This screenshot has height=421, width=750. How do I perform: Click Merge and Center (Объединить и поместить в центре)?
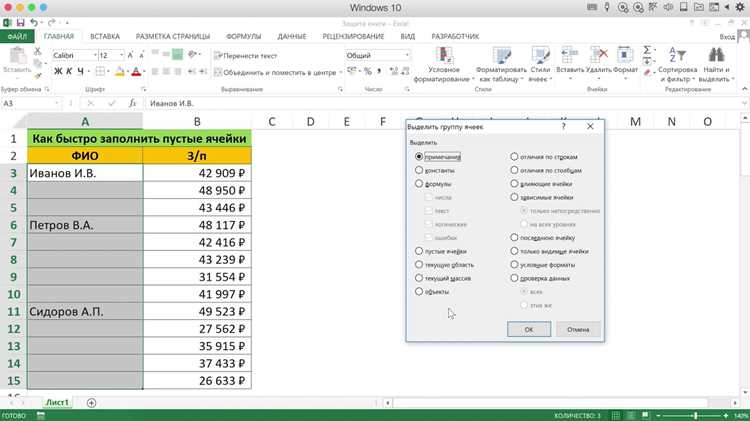tap(275, 72)
